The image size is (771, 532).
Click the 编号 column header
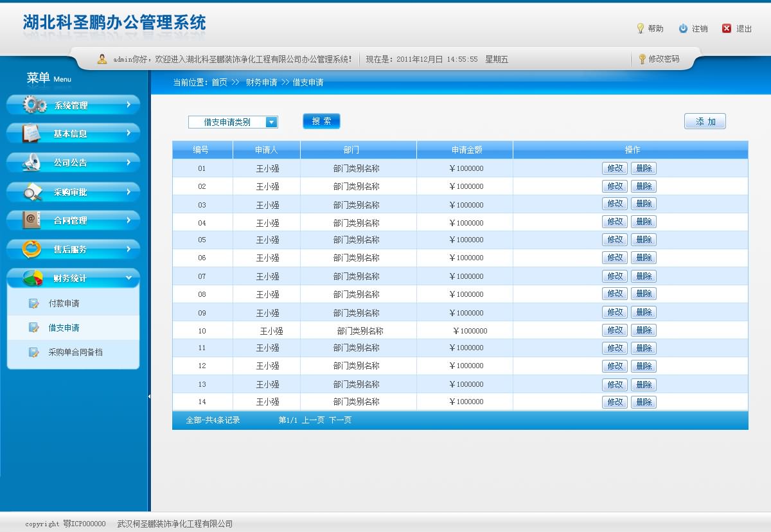pyautogui.click(x=202, y=150)
